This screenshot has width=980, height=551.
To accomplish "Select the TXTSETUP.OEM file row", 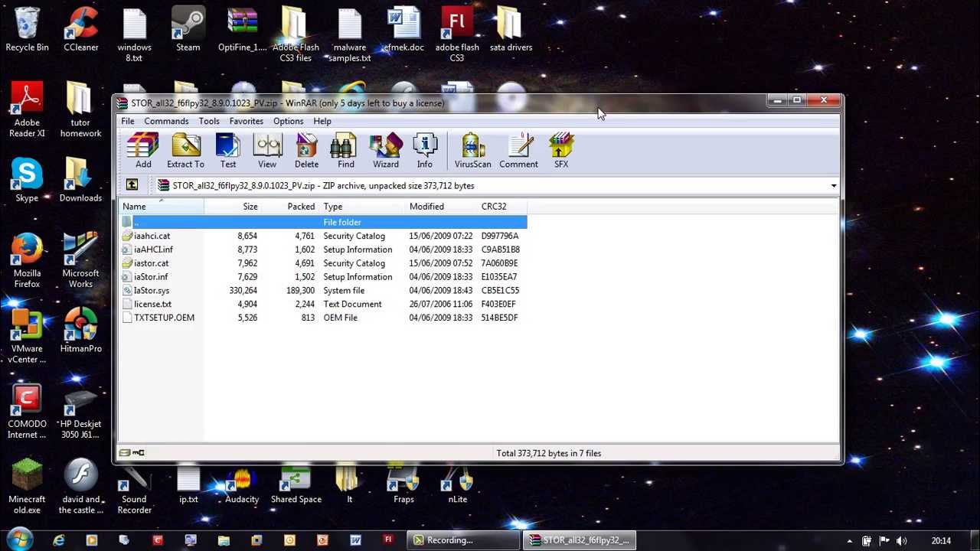I will pos(324,318).
